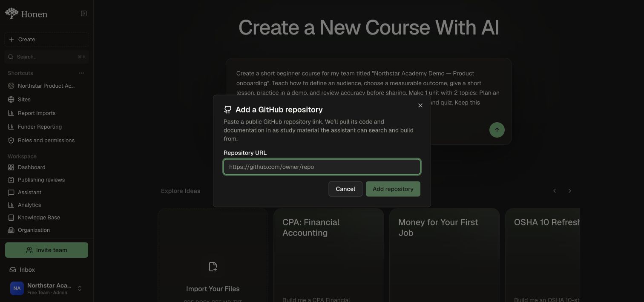This screenshot has width=644, height=302.
Task: Click the Repository URL label
Action: point(245,152)
